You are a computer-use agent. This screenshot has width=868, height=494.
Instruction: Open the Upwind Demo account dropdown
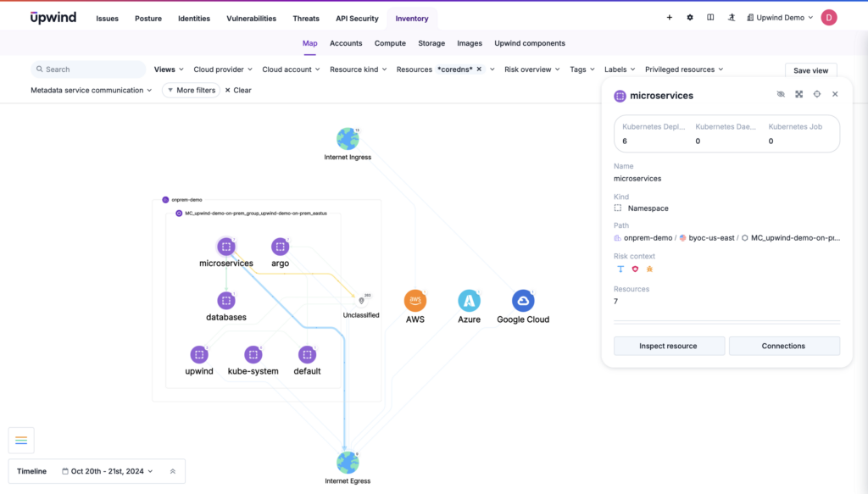click(x=778, y=17)
